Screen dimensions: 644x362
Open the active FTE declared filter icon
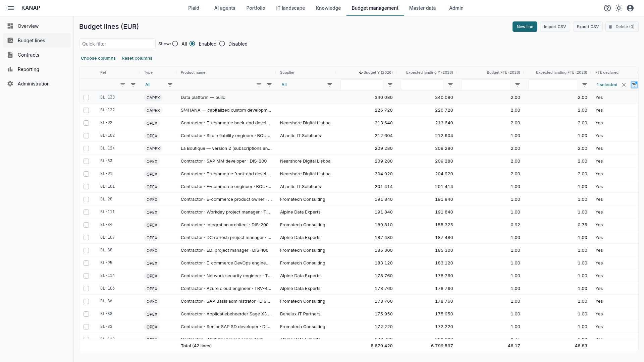pyautogui.click(x=634, y=85)
